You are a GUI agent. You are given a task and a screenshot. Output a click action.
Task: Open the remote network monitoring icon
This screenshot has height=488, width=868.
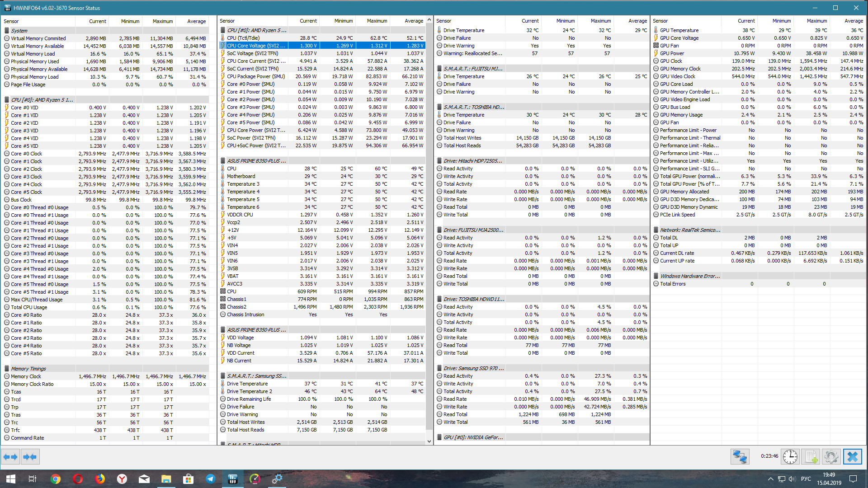pyautogui.click(x=740, y=457)
